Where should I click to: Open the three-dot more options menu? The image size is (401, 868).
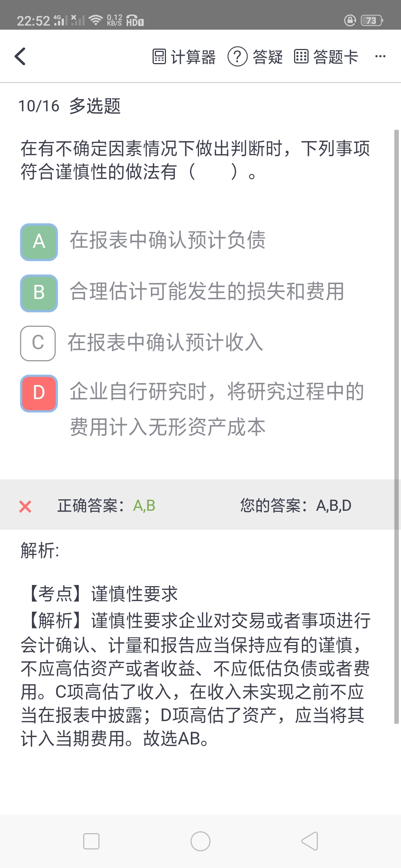pyautogui.click(x=380, y=56)
